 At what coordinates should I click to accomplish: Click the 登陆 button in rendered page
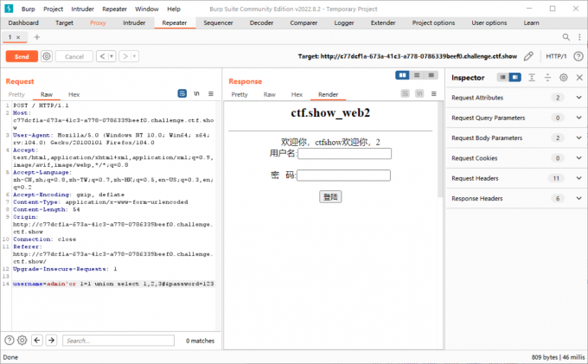330,197
